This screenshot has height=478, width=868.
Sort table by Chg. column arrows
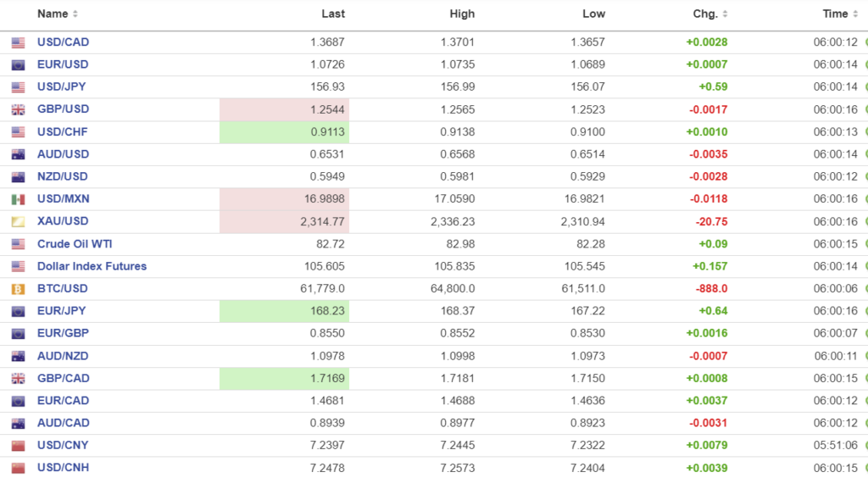pyautogui.click(x=725, y=14)
